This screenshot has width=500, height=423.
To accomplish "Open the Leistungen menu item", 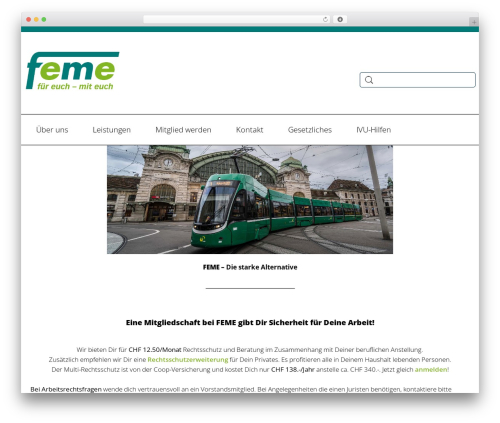I will coord(112,130).
